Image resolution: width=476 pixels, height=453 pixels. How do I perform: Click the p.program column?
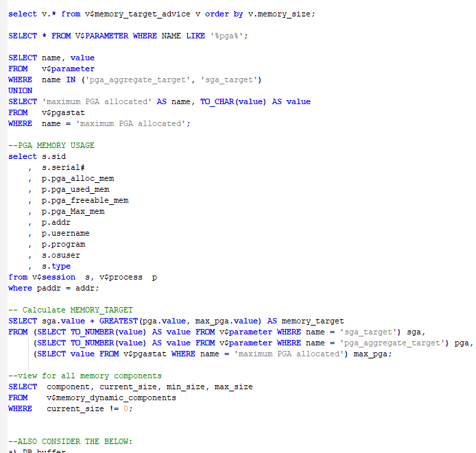pyautogui.click(x=63, y=244)
